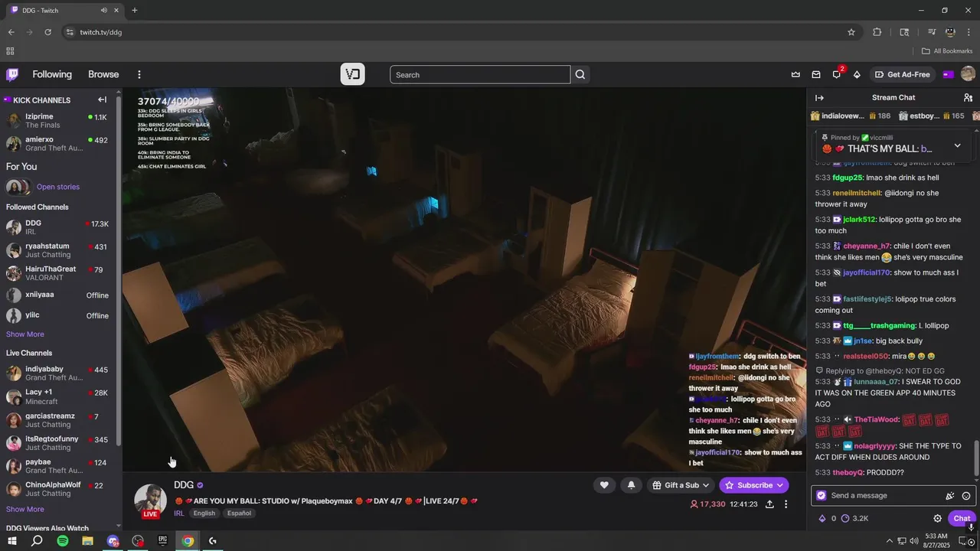The image size is (980, 551).
Task: Open the three-dot More menu by Browse
Action: [139, 74]
